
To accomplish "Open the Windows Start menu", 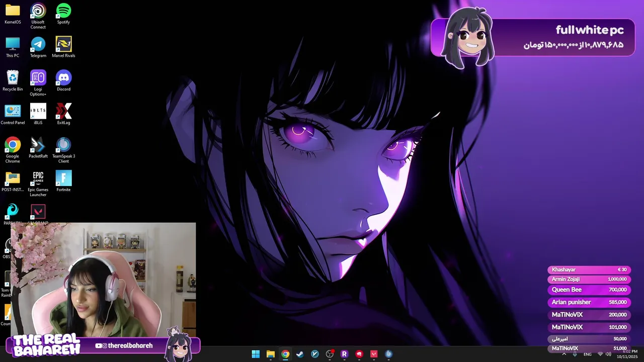I will click(x=256, y=354).
